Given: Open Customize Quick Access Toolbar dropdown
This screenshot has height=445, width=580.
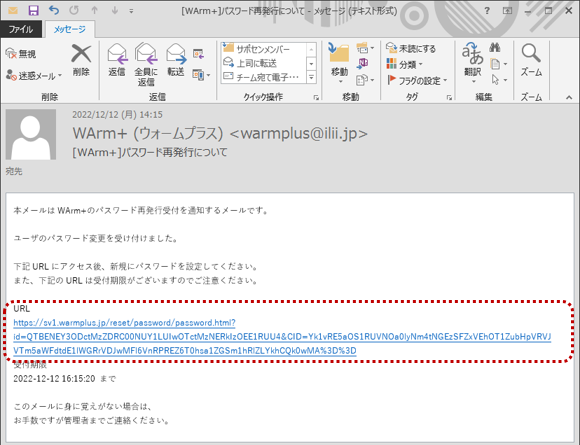Looking at the screenshot, I should click(x=131, y=11).
